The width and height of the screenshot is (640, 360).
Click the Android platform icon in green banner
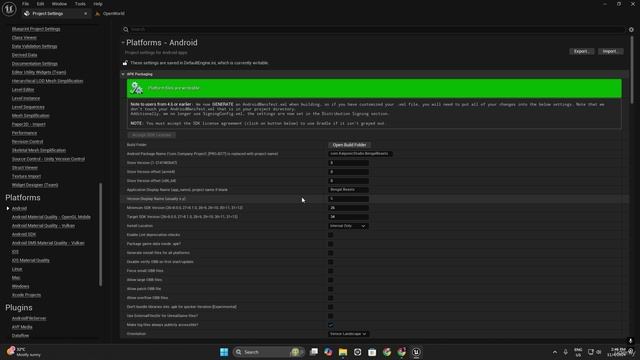click(x=137, y=88)
